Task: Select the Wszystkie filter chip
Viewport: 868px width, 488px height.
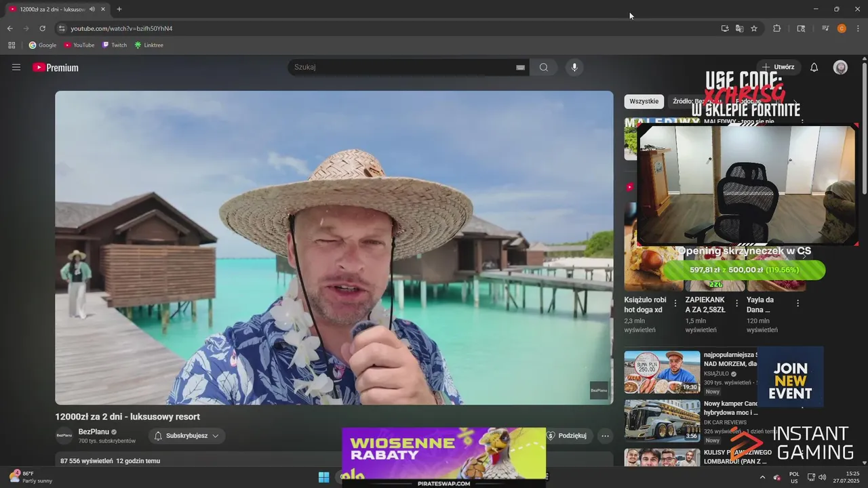Action: (644, 101)
